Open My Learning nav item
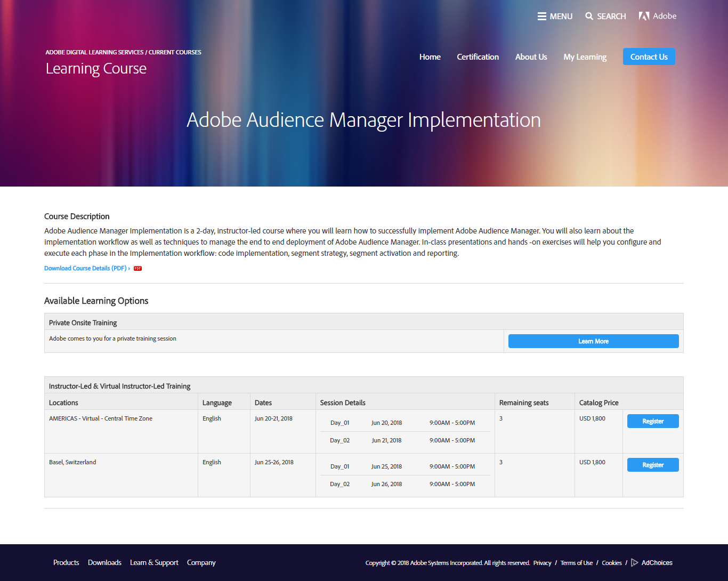Viewport: 728px width, 581px height. 585,57
